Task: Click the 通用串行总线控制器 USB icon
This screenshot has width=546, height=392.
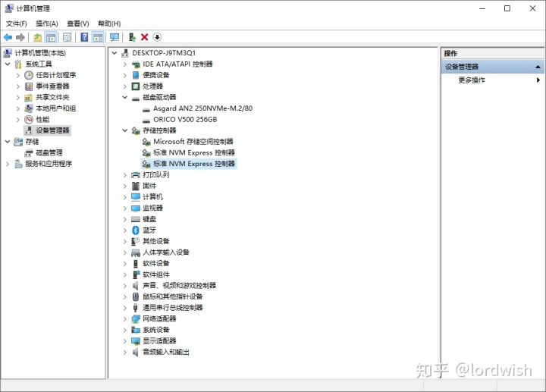Action: click(x=136, y=308)
